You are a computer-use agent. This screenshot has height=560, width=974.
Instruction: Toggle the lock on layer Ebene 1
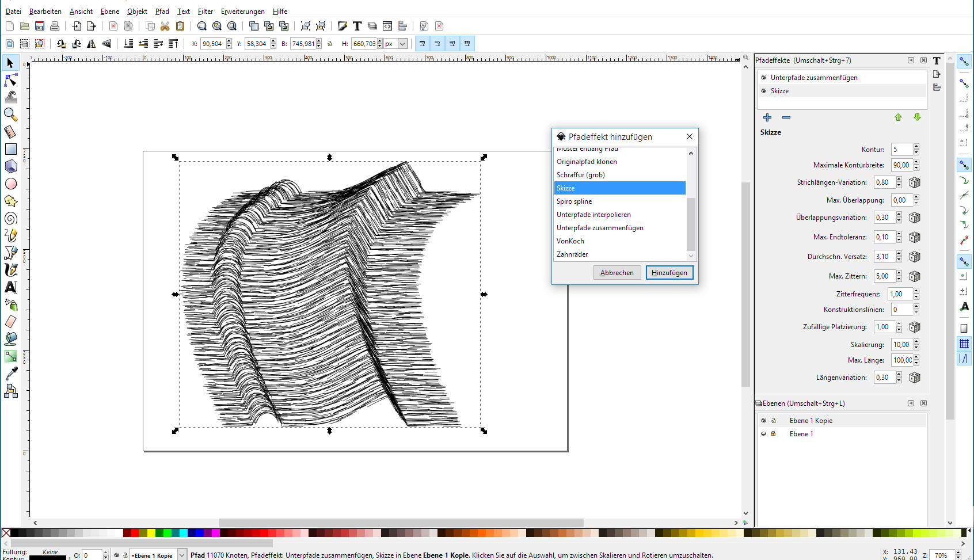774,434
